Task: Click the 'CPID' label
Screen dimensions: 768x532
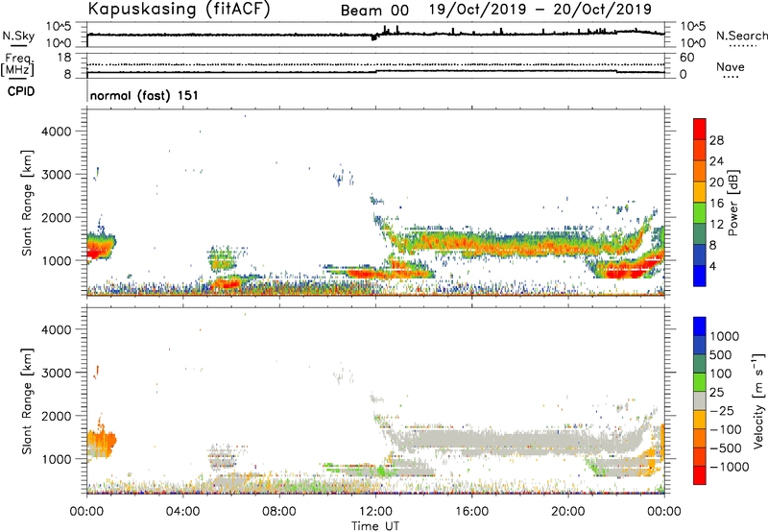Action: (x=21, y=91)
